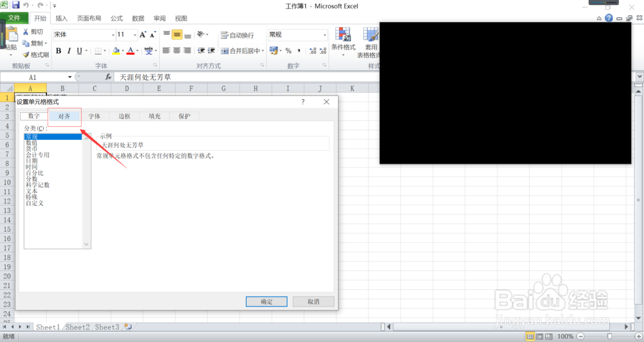Switch to the Data (数据) ribbon tab
The image size is (644, 342).
click(138, 19)
